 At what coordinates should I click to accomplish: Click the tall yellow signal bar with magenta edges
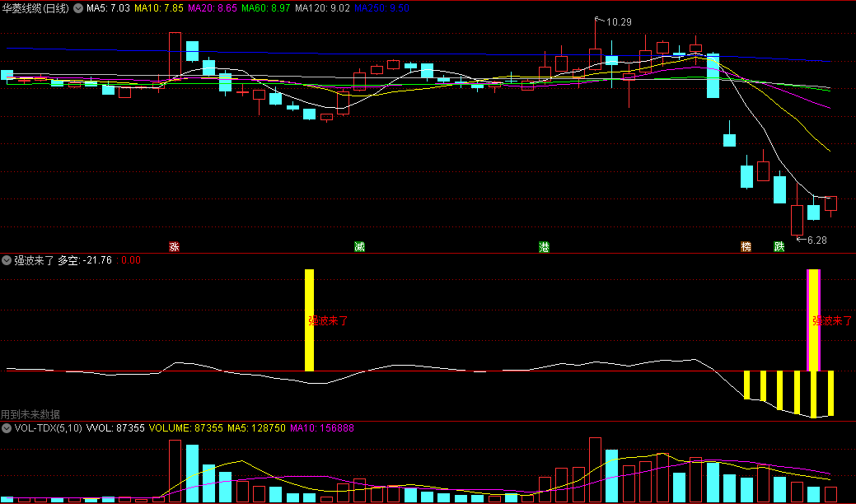click(x=813, y=320)
